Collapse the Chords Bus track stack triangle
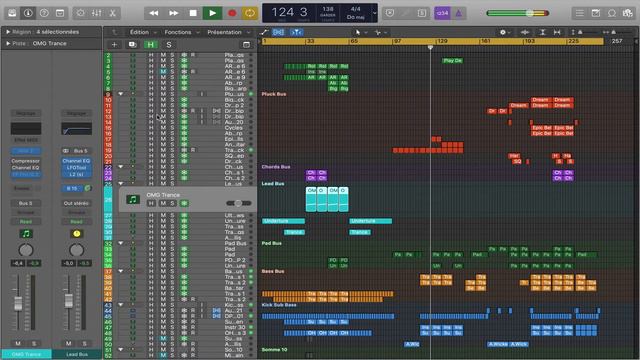This screenshot has width=640, height=360. pos(121,167)
